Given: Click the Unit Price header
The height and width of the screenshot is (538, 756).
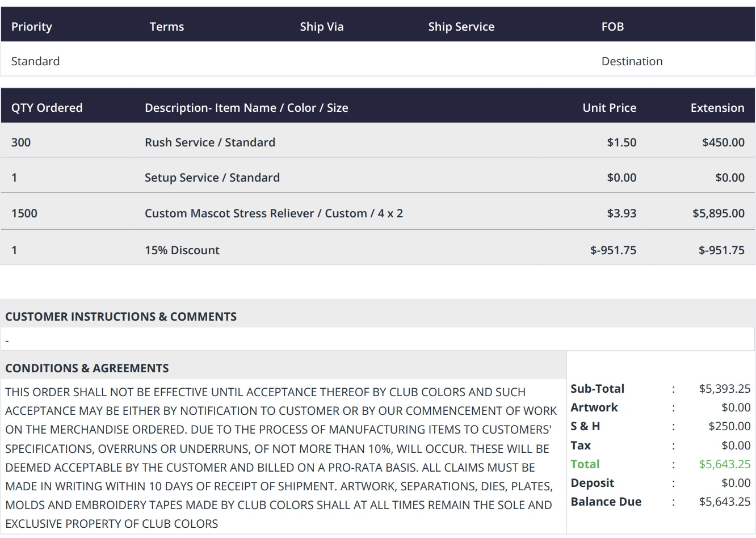Looking at the screenshot, I should coord(610,108).
